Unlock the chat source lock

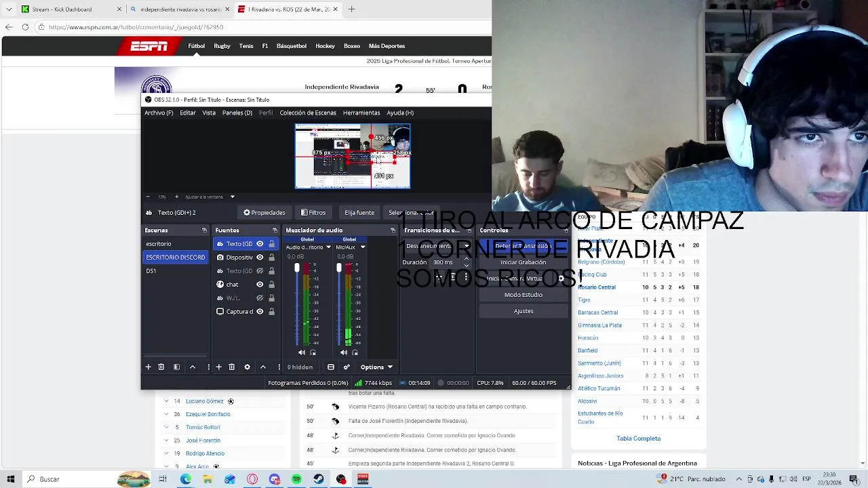271,285
